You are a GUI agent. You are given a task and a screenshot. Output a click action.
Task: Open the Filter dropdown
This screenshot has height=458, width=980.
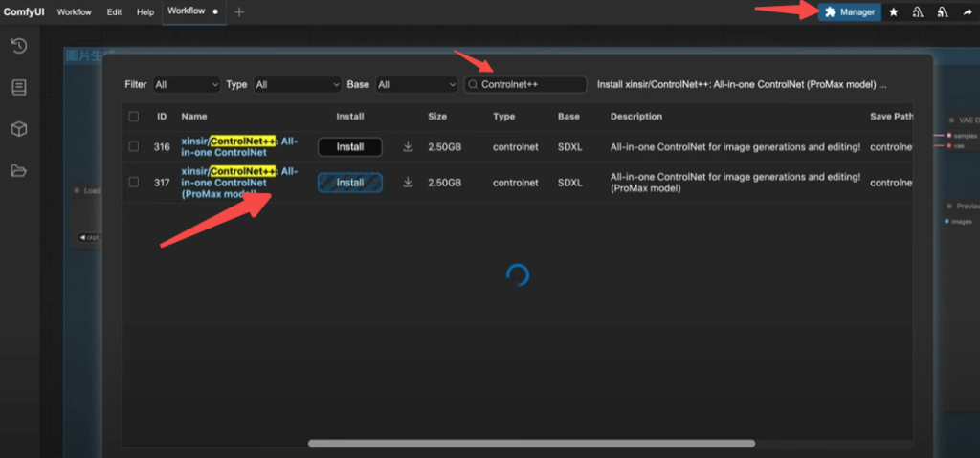187,84
